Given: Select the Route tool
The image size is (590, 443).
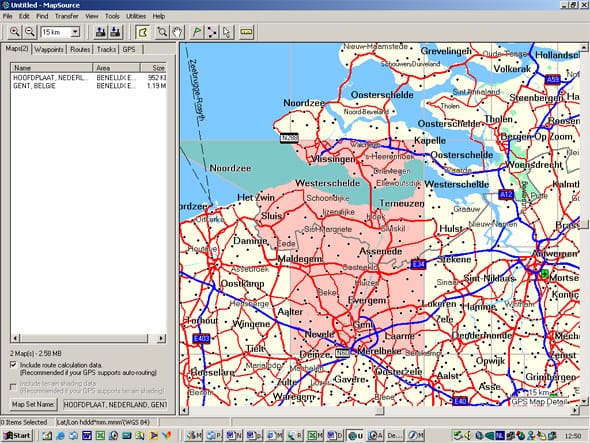Looking at the screenshot, I should tap(212, 32).
